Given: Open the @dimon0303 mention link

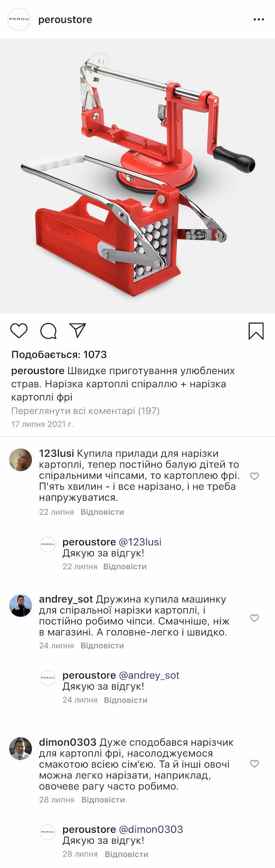Looking at the screenshot, I should pyautogui.click(x=151, y=829).
